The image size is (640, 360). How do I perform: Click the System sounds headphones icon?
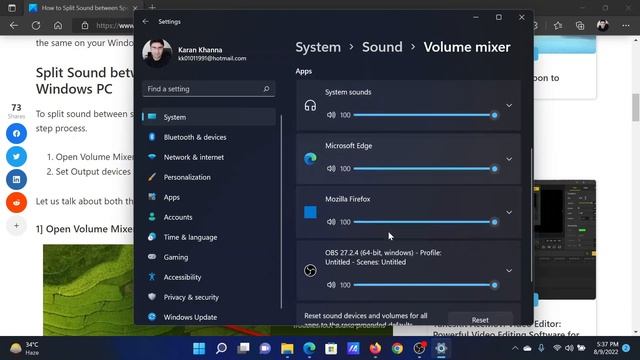310,106
